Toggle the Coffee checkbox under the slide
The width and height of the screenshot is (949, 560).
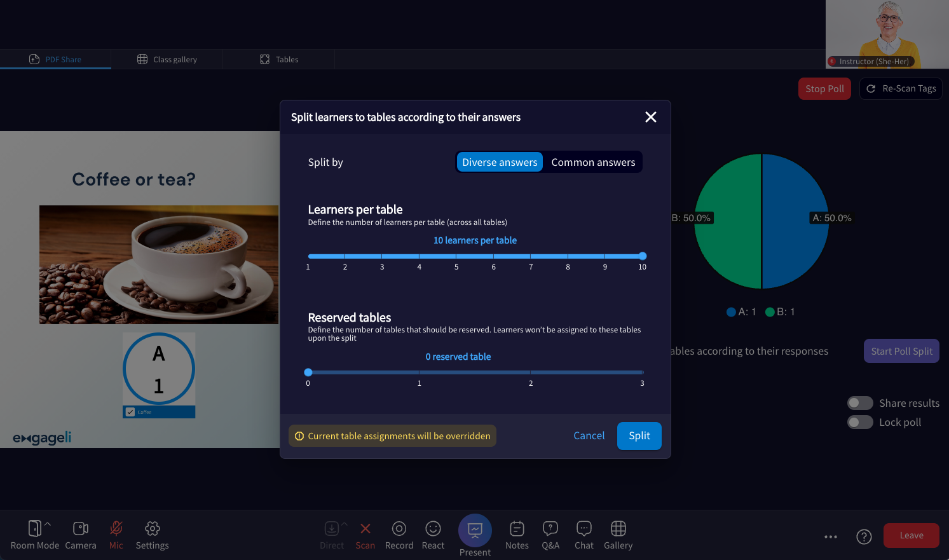coord(130,412)
